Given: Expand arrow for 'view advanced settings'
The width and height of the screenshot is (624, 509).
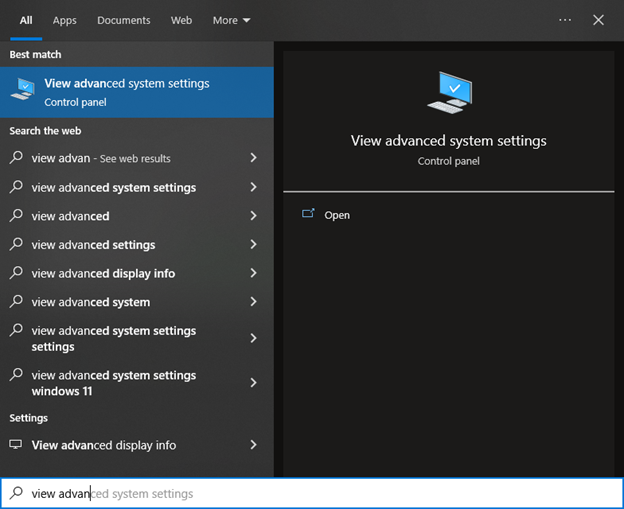Looking at the screenshot, I should click(254, 244).
